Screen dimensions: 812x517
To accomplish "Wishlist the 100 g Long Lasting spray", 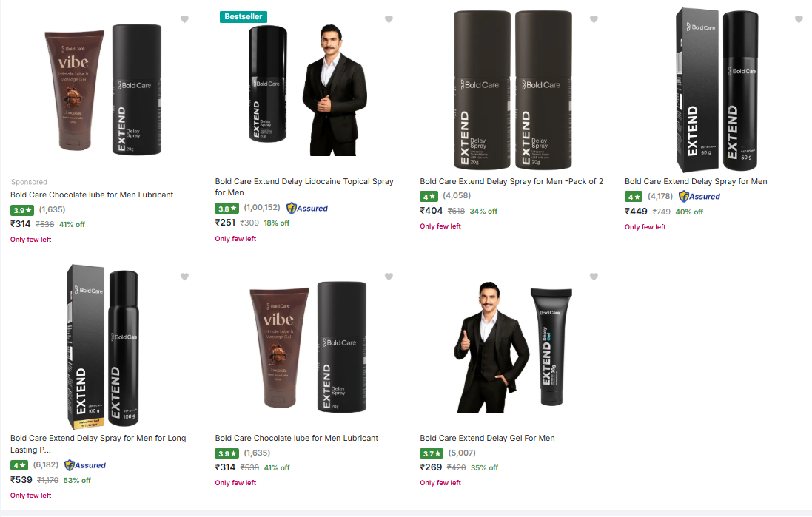I will (184, 277).
